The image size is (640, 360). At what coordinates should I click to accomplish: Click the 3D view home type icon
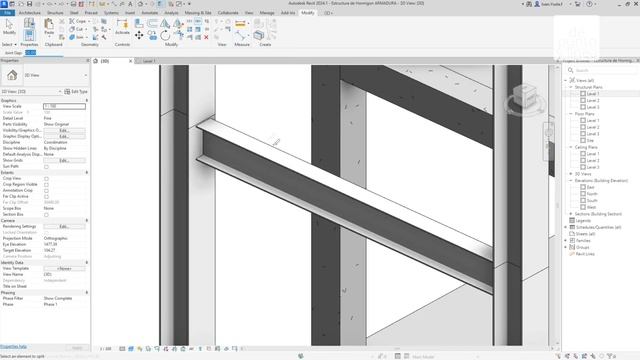12,75
